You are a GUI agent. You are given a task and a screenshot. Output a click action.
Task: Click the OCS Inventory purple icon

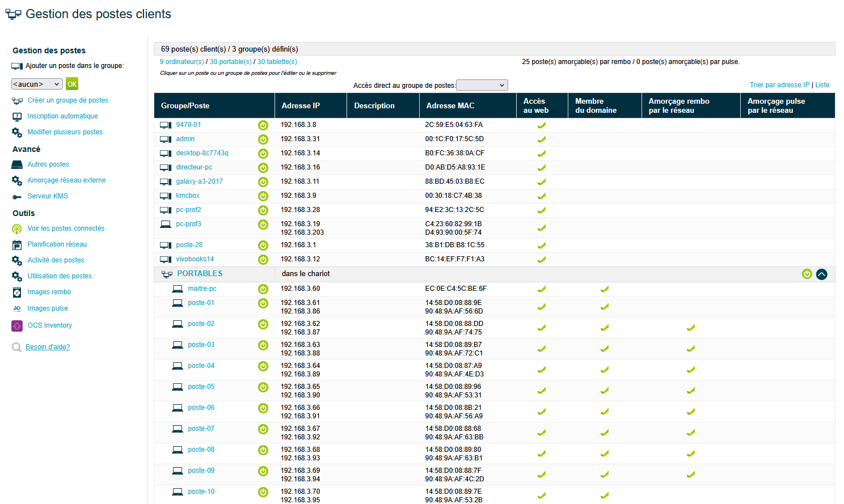click(x=17, y=326)
